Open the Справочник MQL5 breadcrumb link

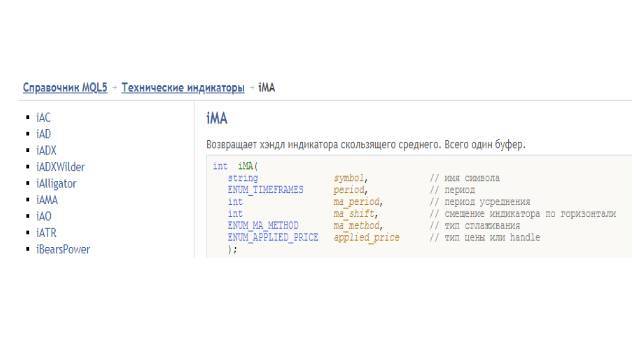[x=65, y=88]
